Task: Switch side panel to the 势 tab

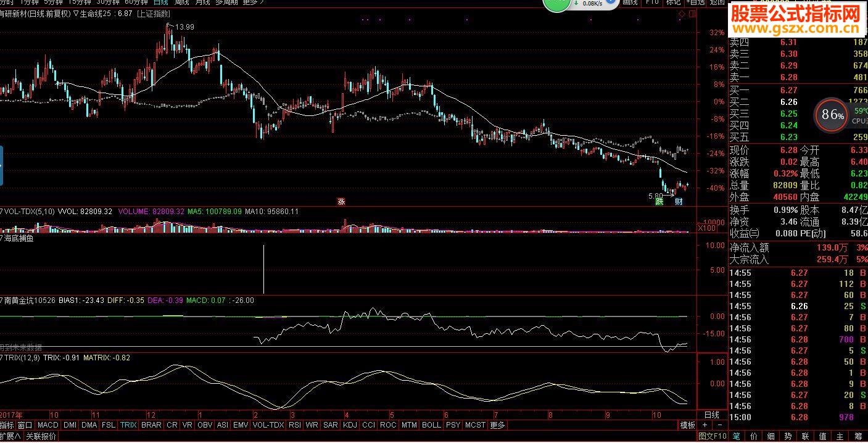Action: [x=788, y=436]
